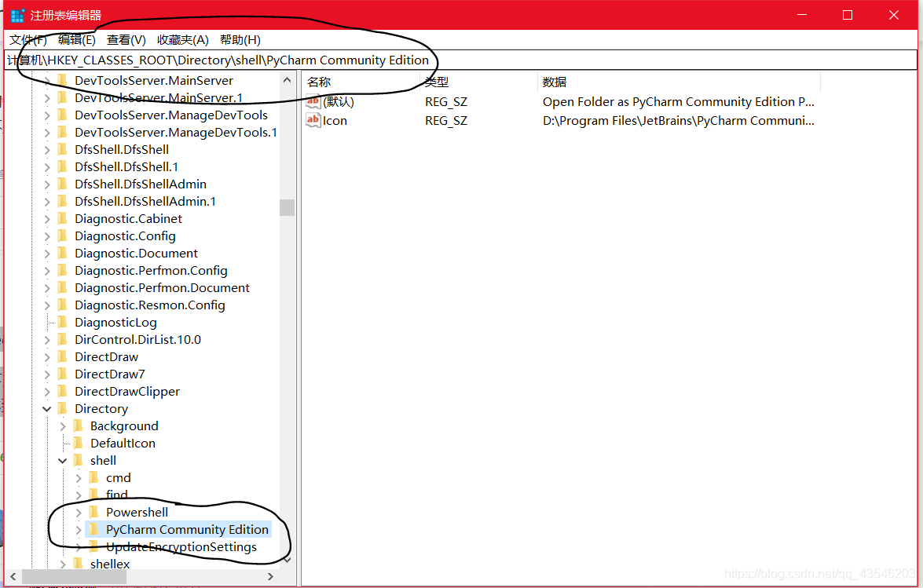Select the DfsShell.DfsShell.1 key
Viewport: 923px width, 588px height.
(x=126, y=167)
